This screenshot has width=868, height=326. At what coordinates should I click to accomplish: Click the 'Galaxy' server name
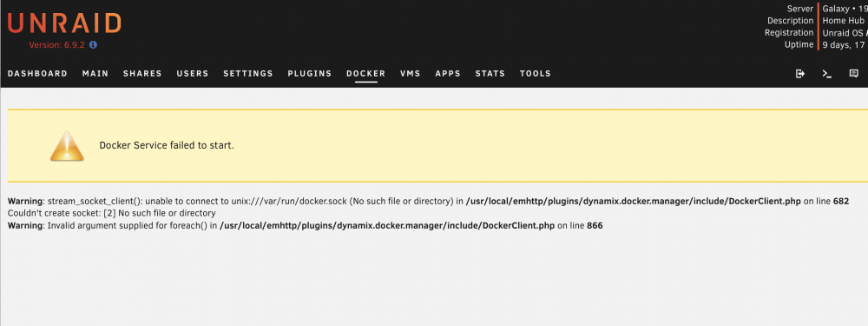[x=836, y=9]
